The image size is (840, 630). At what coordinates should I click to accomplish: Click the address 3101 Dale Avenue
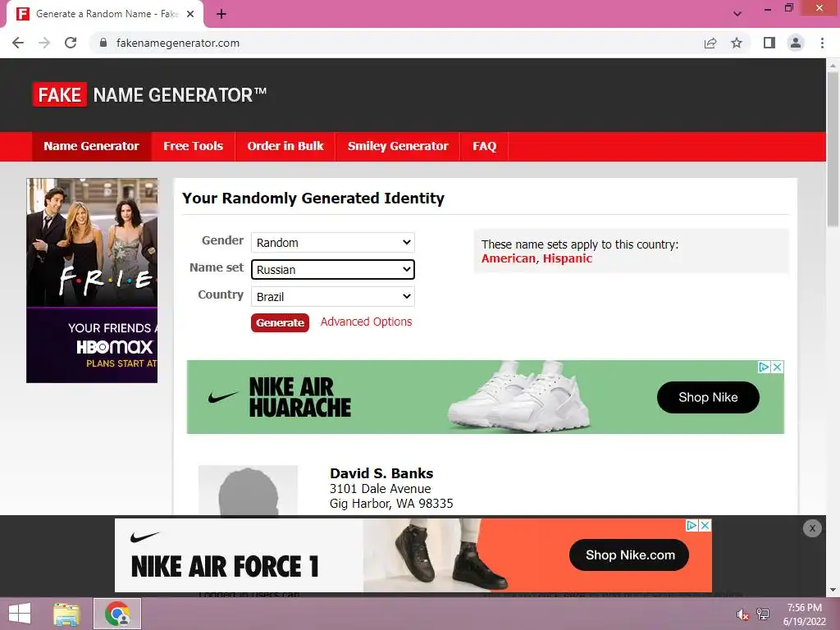click(x=381, y=489)
